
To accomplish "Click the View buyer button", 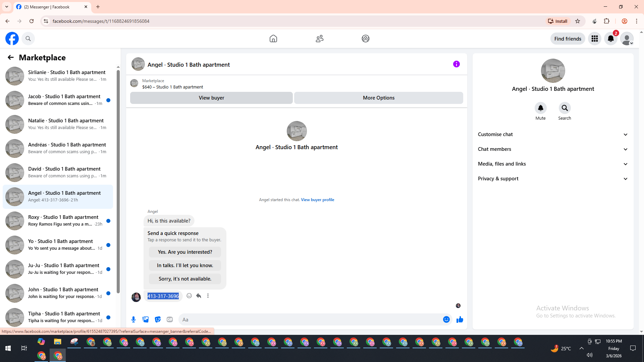I will pos(211,98).
